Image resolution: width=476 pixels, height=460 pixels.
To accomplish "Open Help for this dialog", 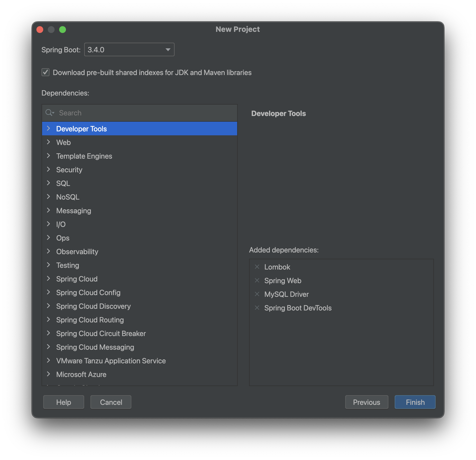I will pyautogui.click(x=64, y=402).
